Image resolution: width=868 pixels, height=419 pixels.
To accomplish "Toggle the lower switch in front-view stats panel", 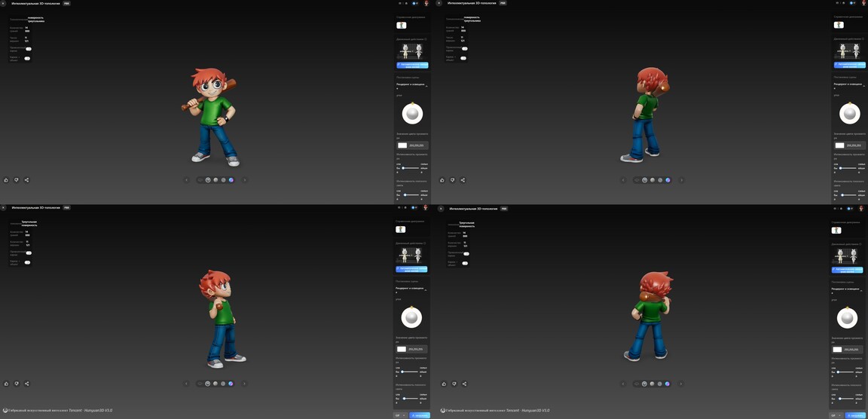I will pos(27,58).
